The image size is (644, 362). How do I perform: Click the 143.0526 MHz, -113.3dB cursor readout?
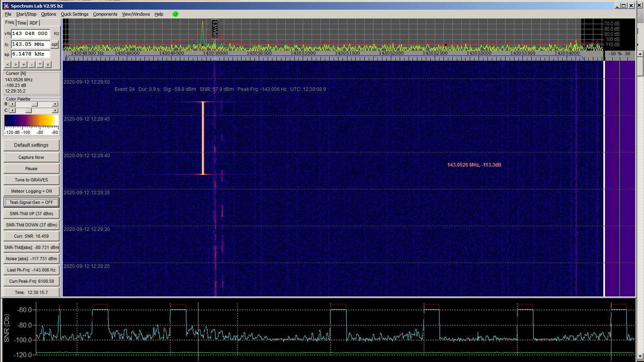pyautogui.click(x=474, y=165)
